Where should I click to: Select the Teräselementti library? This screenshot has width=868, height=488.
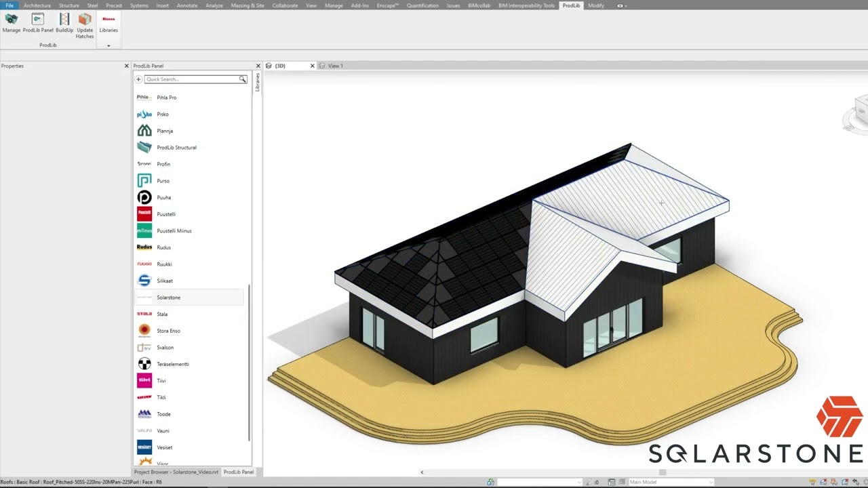point(189,364)
